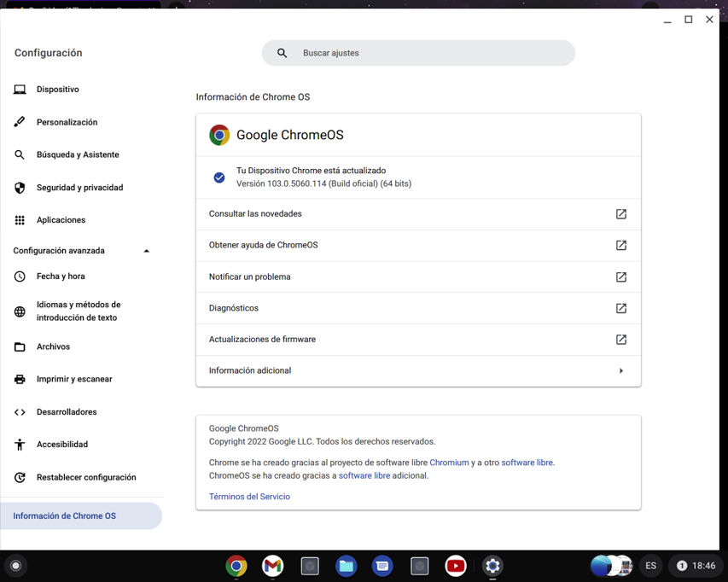Click the Configuración avanzada heading
Screen dimensions: 728x582
(x=59, y=251)
